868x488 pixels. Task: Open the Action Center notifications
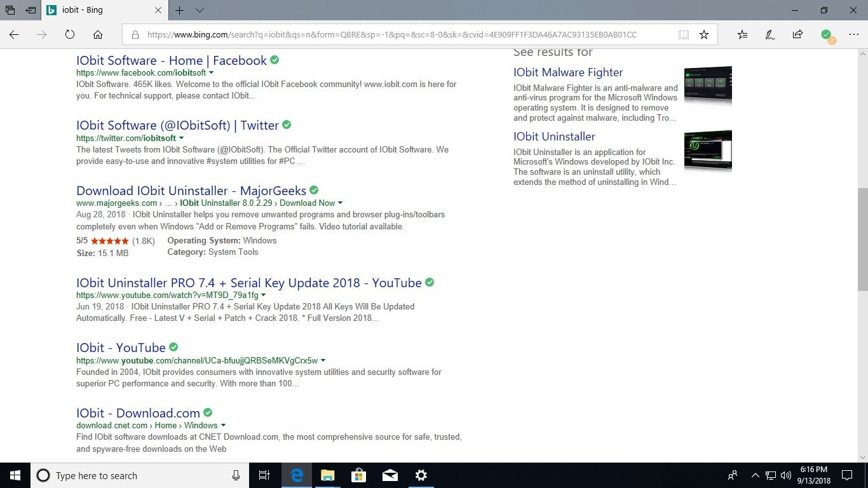point(847,475)
